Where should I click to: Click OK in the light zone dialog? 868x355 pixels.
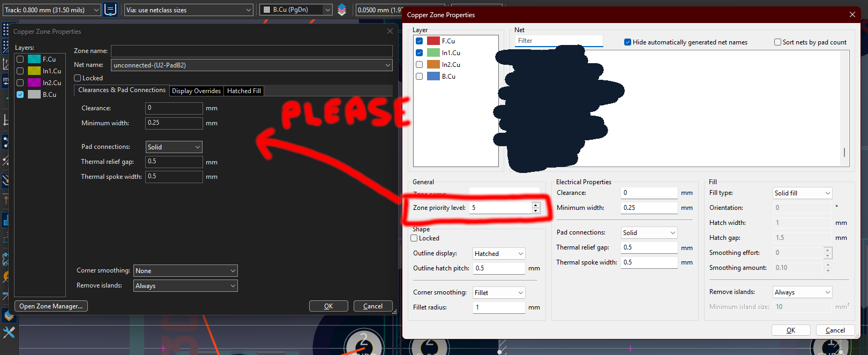pyautogui.click(x=791, y=330)
